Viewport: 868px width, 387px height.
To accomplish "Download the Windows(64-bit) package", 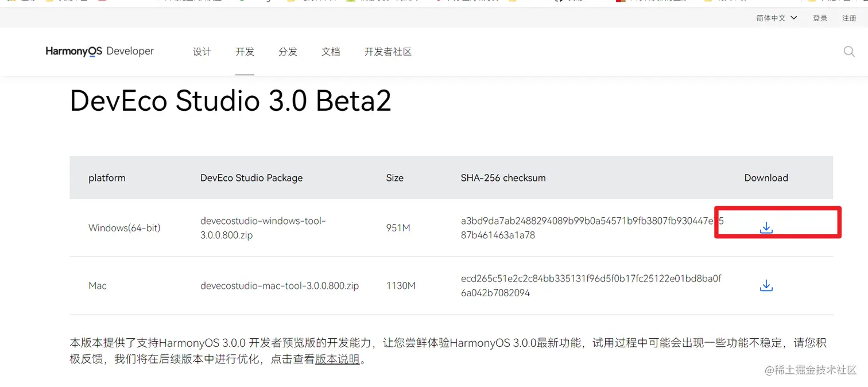I will point(766,228).
